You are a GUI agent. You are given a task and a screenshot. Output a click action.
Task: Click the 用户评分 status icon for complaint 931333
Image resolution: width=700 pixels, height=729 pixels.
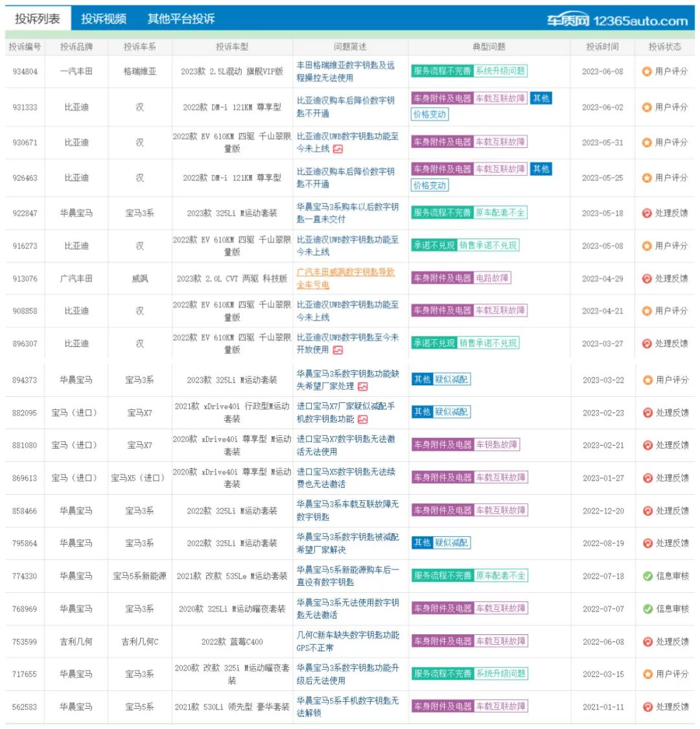[647, 107]
